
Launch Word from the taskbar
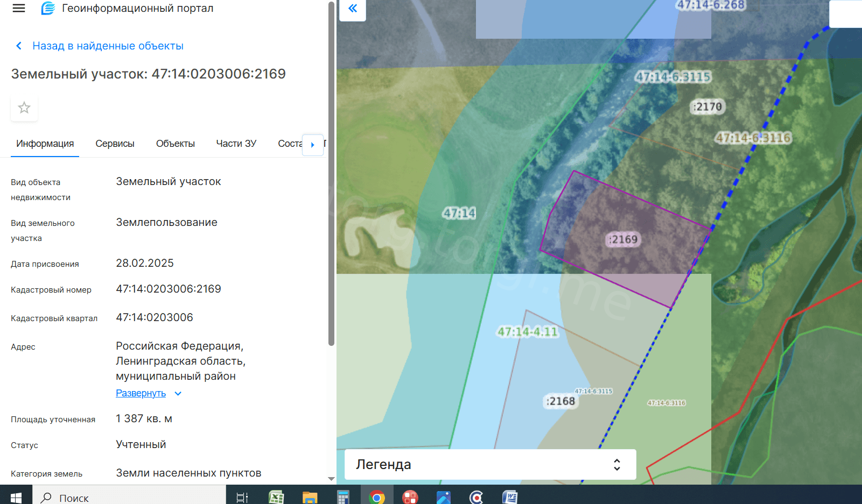509,498
